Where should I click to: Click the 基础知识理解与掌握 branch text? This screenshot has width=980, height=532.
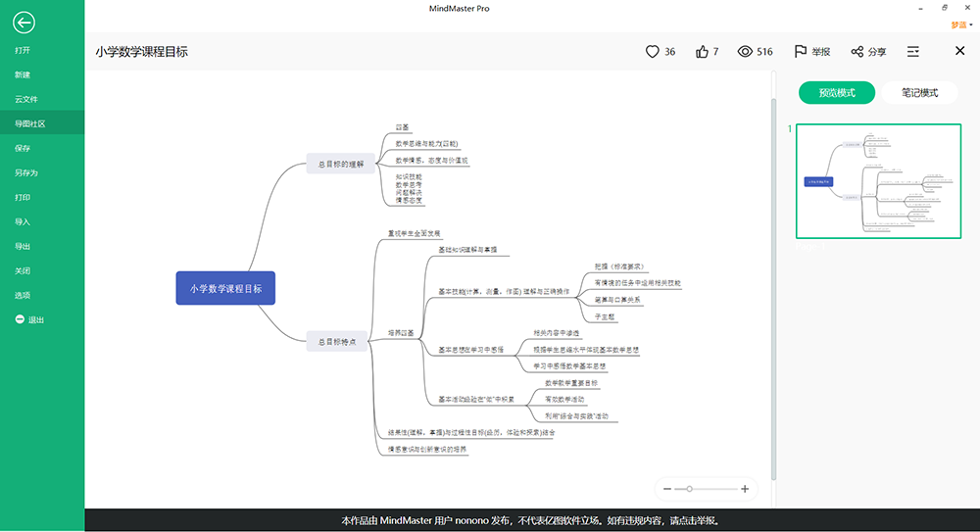click(x=467, y=250)
